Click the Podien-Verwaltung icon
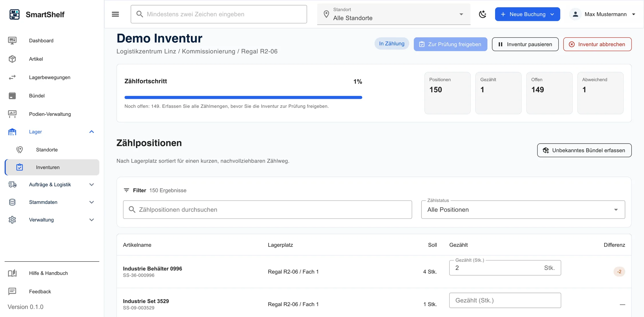The height and width of the screenshot is (317, 644). coord(12,114)
